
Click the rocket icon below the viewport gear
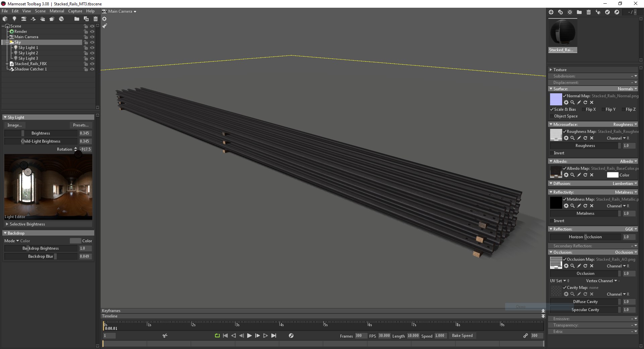pyautogui.click(x=104, y=26)
